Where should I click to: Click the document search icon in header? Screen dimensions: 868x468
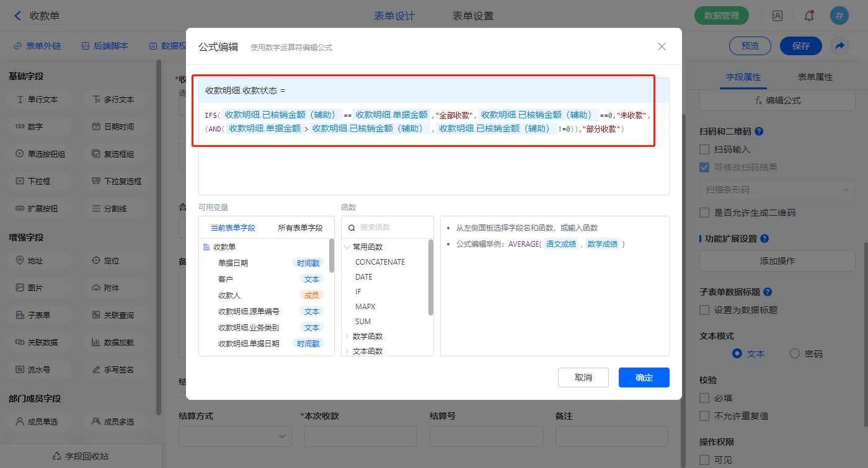coord(777,16)
